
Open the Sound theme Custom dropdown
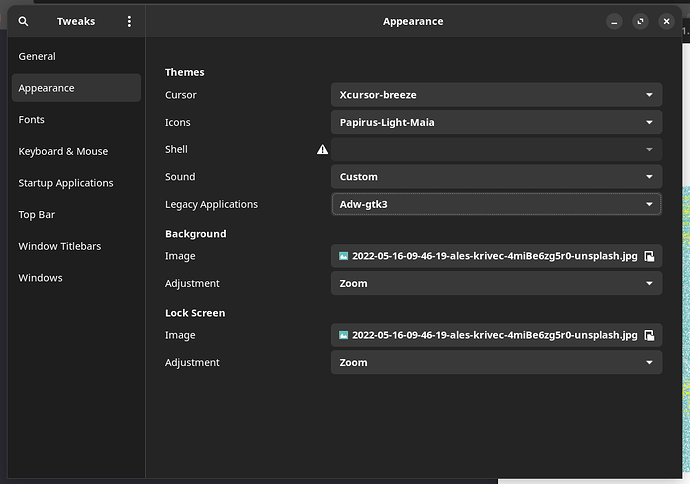pyautogui.click(x=496, y=177)
